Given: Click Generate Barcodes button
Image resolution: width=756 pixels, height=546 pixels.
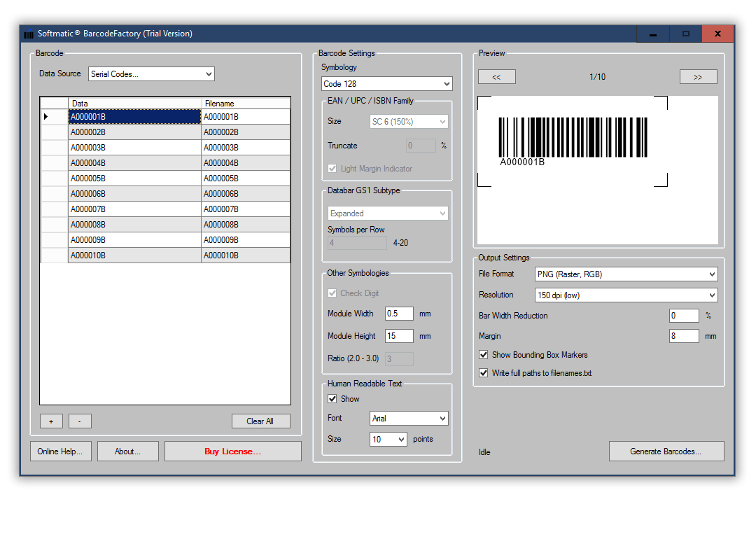Looking at the screenshot, I should (x=666, y=451).
